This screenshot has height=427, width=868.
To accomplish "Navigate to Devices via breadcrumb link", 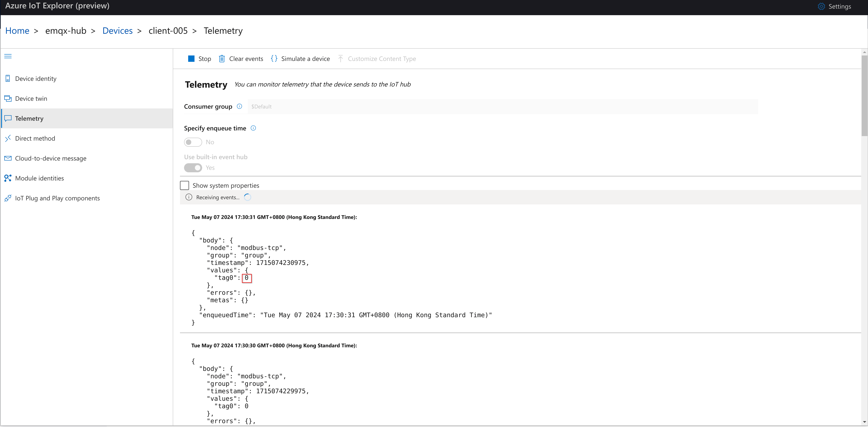I will tap(117, 30).
